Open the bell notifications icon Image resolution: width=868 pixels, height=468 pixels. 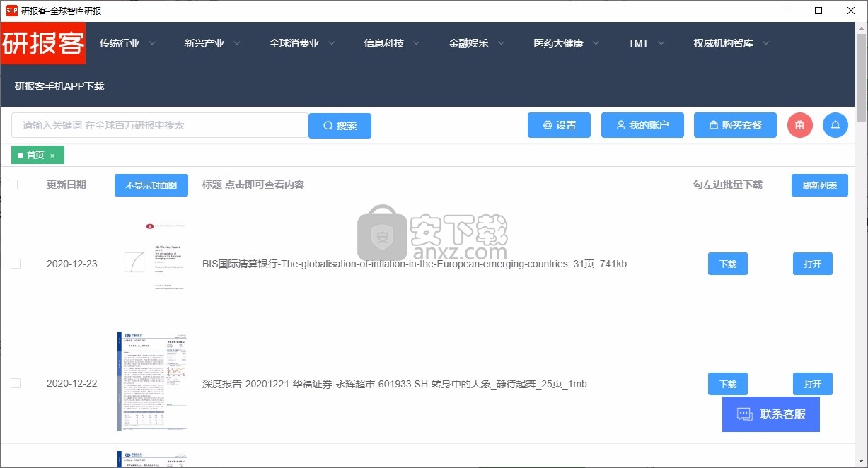(835, 125)
